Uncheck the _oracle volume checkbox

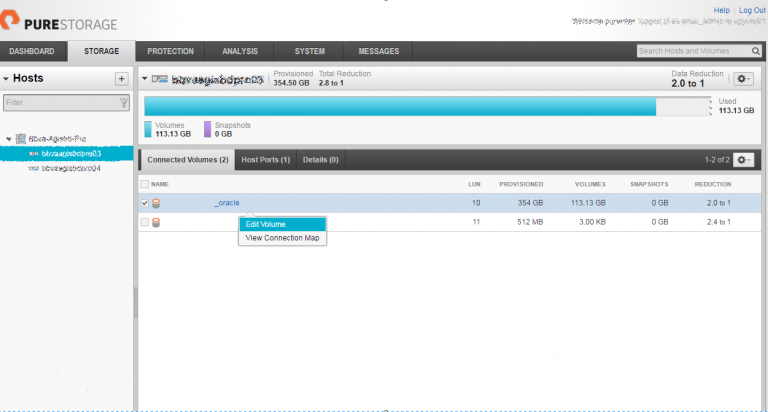click(x=145, y=203)
